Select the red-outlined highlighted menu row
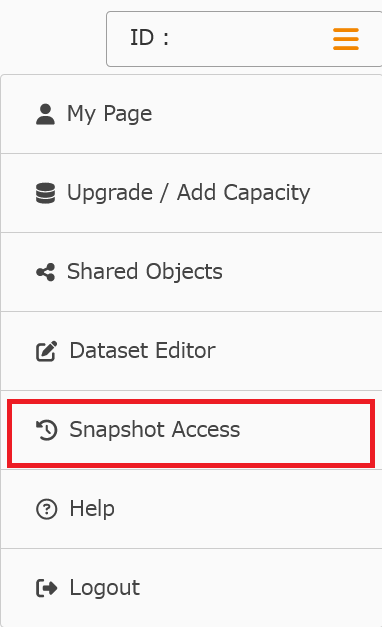The width and height of the screenshot is (382, 627). click(191, 433)
